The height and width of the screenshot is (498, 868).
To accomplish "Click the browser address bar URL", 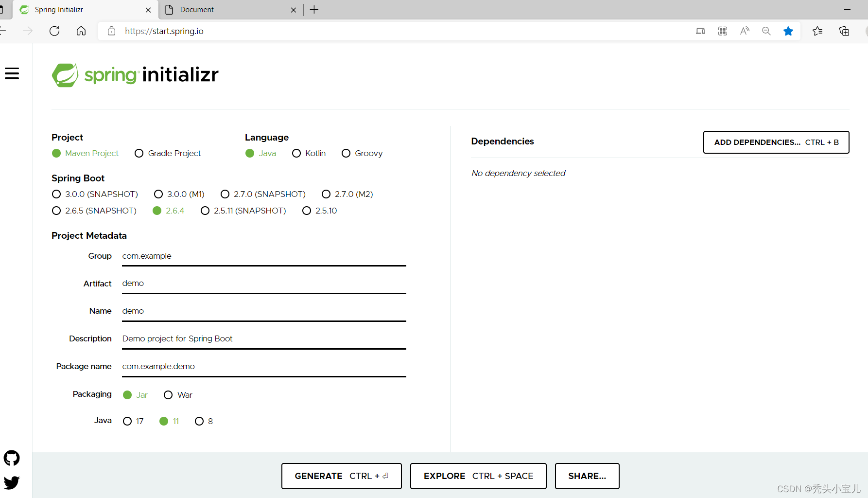I will coord(164,31).
